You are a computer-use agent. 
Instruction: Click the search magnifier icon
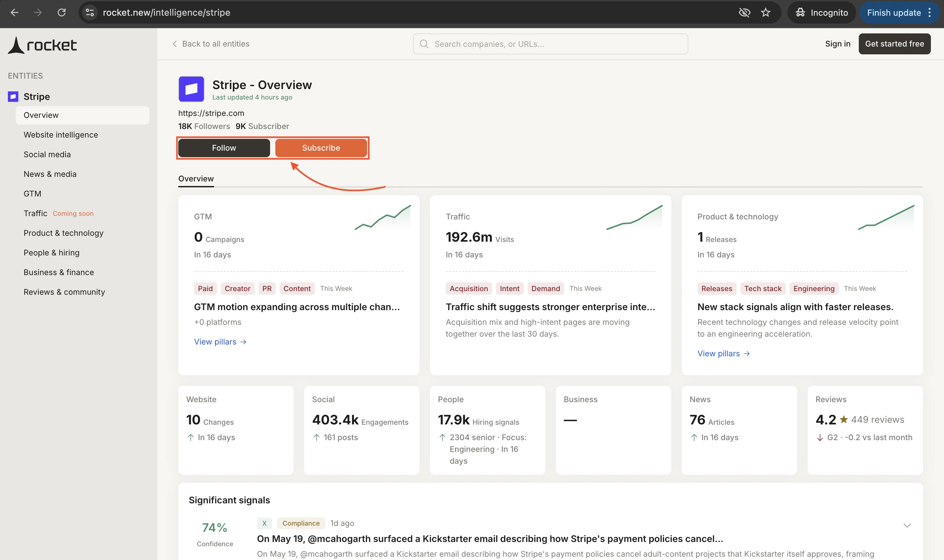click(x=424, y=44)
